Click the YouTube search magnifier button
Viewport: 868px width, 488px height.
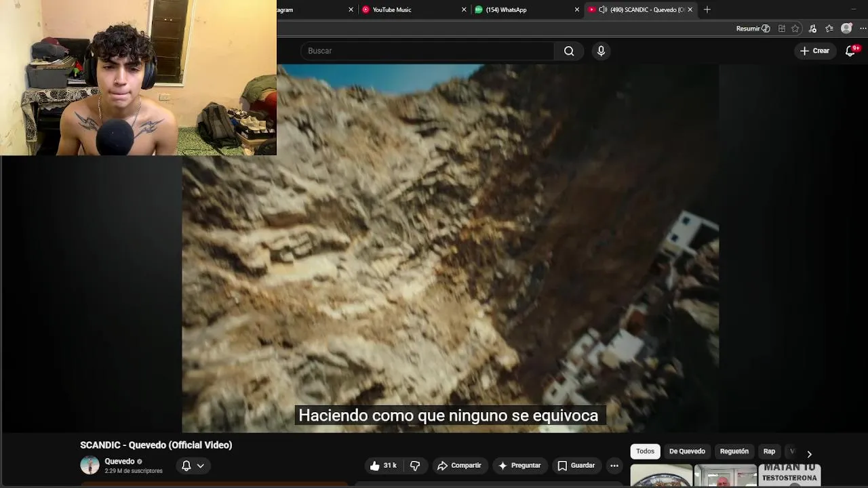pyautogui.click(x=569, y=51)
